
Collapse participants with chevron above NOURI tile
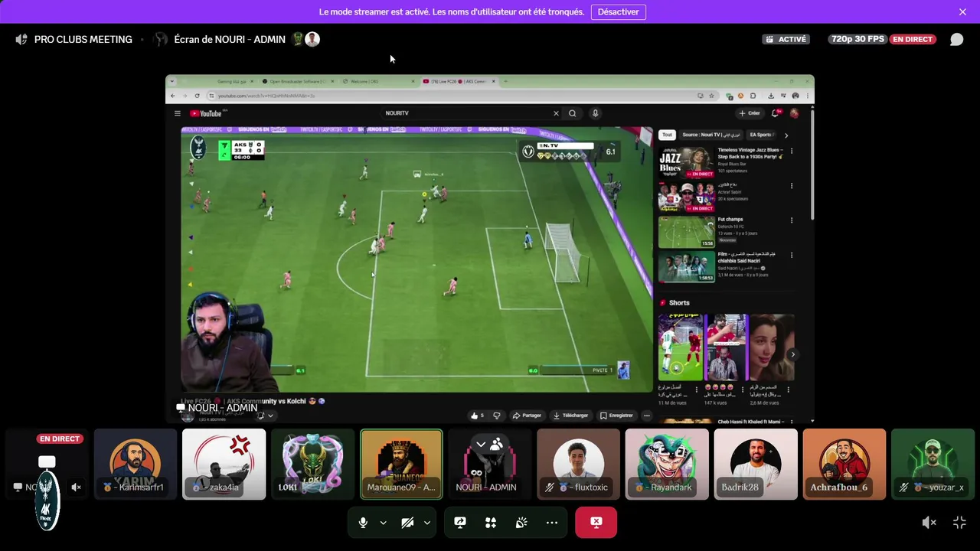(481, 444)
